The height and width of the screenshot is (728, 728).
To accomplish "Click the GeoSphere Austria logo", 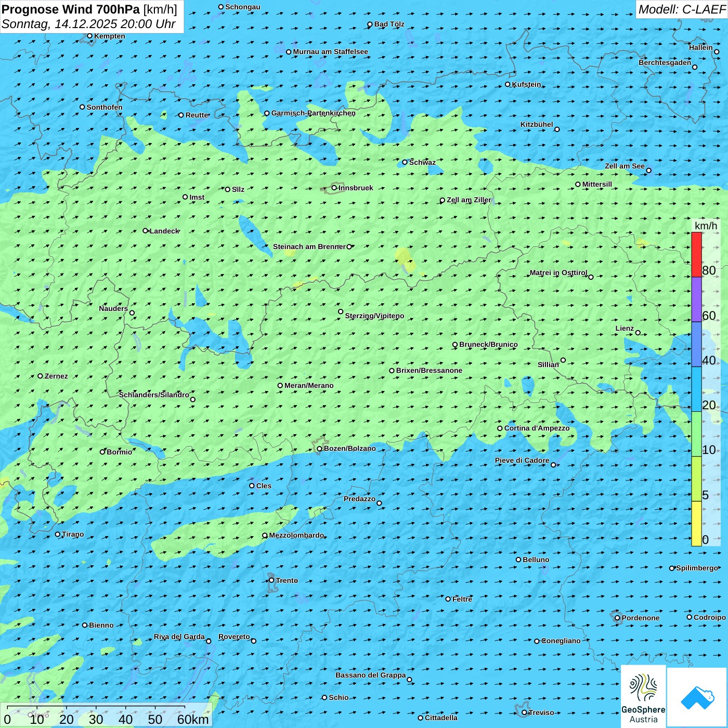I will pyautogui.click(x=643, y=696).
